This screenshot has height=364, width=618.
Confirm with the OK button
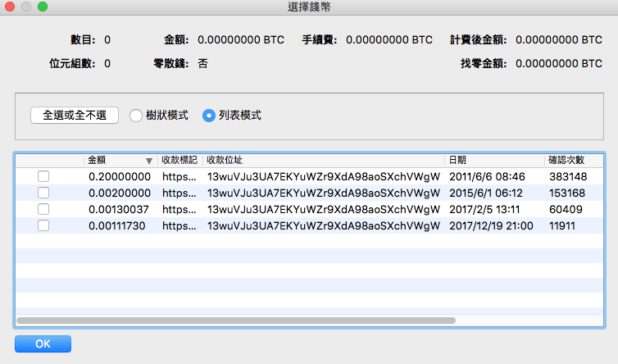point(43,344)
